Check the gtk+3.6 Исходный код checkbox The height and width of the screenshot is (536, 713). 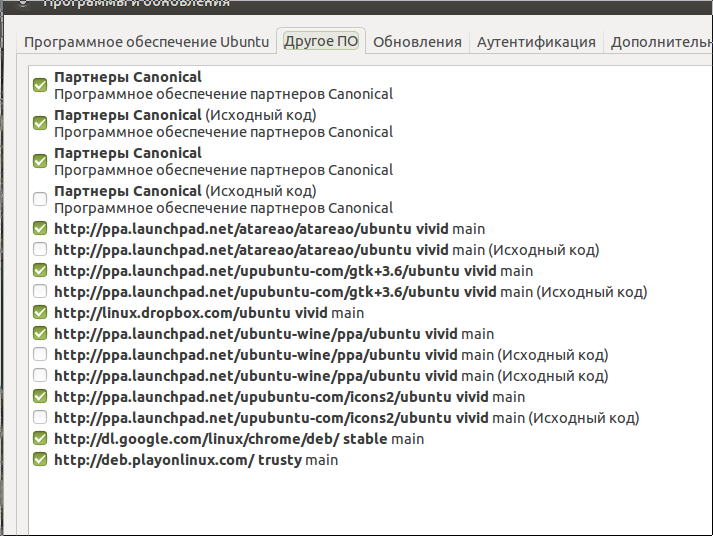click(x=40, y=291)
